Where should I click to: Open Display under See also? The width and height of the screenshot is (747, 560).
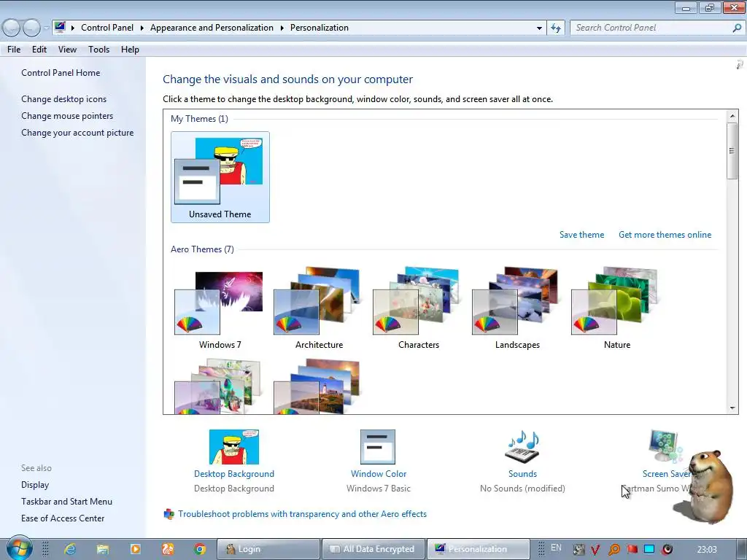click(35, 485)
